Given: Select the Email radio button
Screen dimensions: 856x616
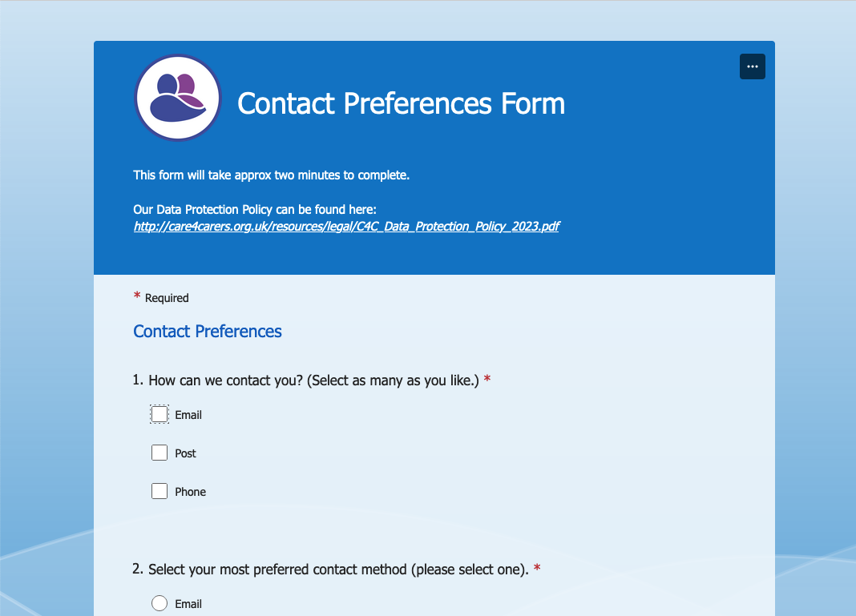Looking at the screenshot, I should [x=159, y=603].
